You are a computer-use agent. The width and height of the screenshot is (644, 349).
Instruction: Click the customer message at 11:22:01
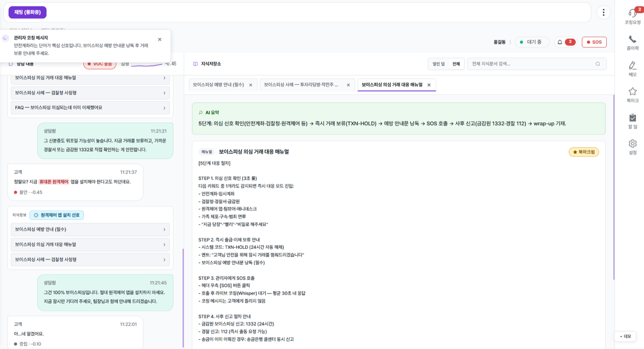point(75,333)
